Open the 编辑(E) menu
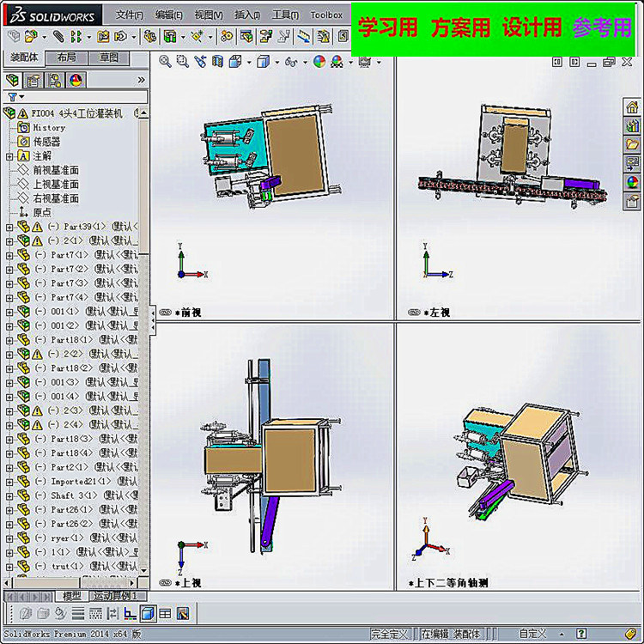Image resolution: width=644 pixels, height=644 pixels. coord(169,15)
